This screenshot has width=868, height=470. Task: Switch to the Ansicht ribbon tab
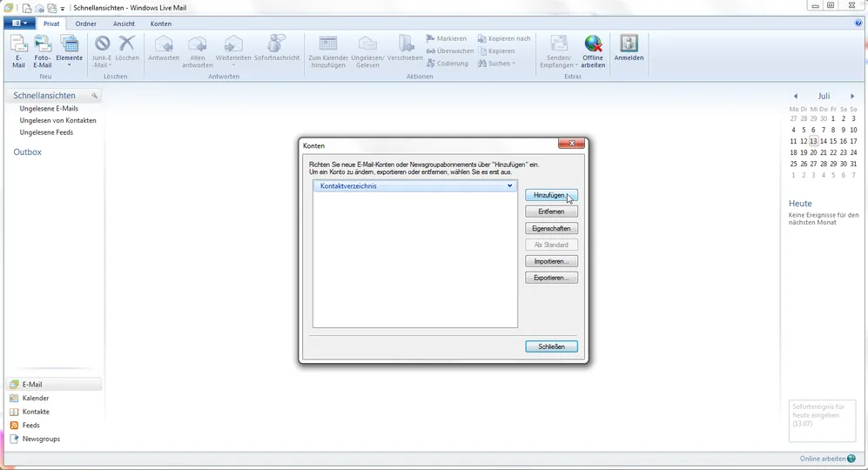(x=124, y=23)
